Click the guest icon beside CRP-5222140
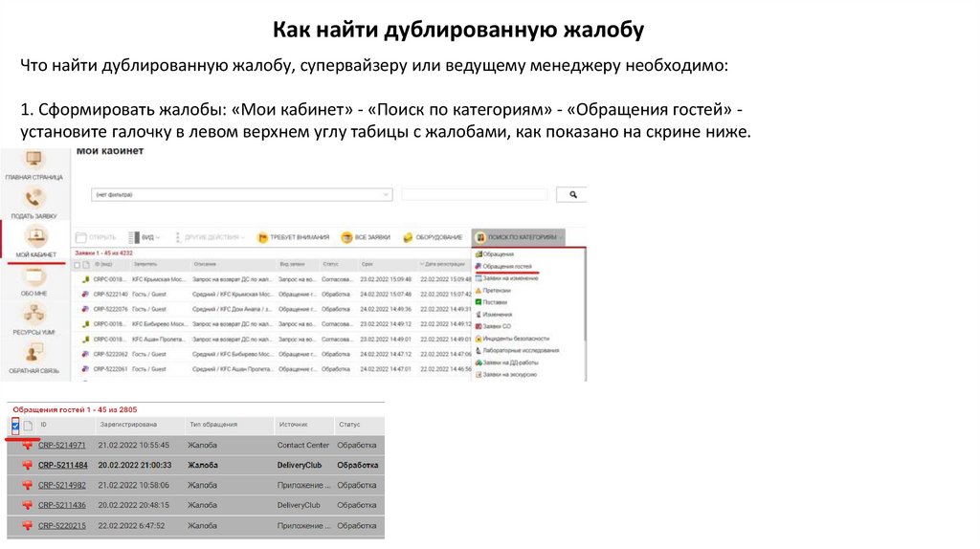 click(85, 295)
